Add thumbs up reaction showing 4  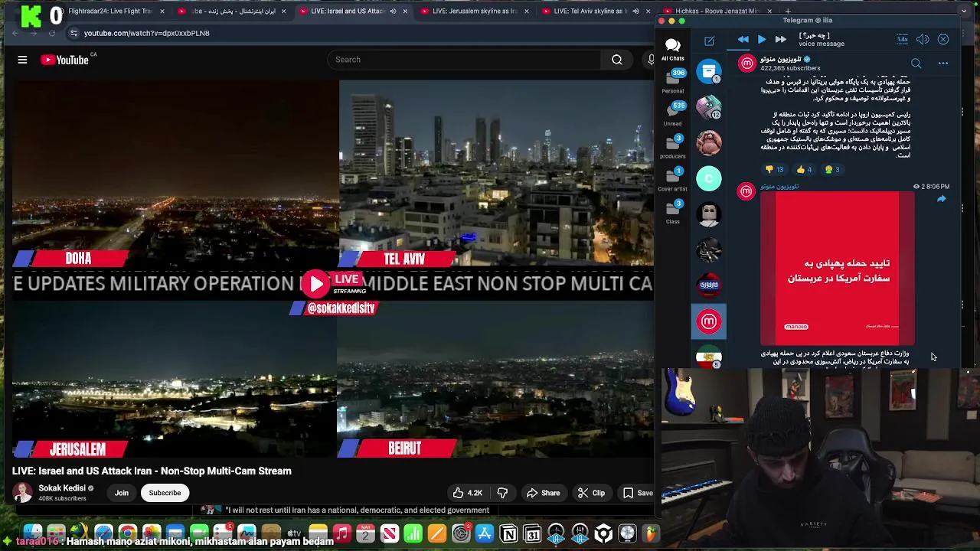pyautogui.click(x=803, y=170)
